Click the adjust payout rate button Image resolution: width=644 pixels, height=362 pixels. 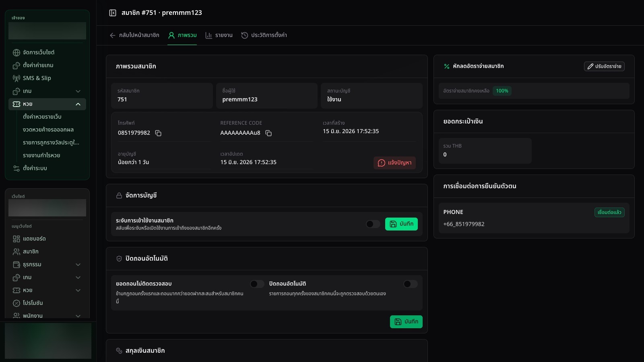tap(604, 66)
